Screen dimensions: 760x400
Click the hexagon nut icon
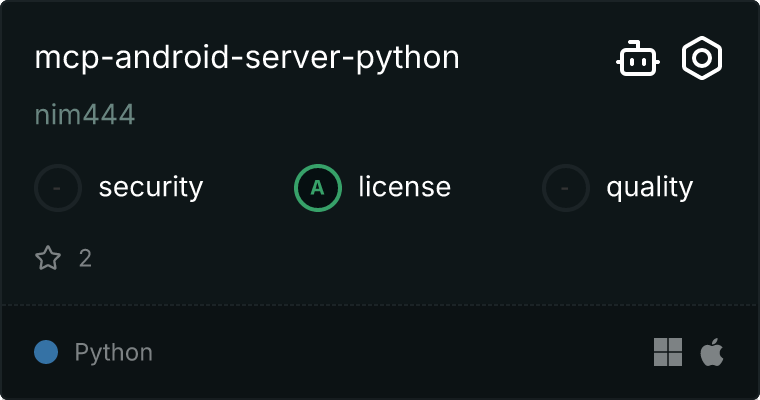702,59
